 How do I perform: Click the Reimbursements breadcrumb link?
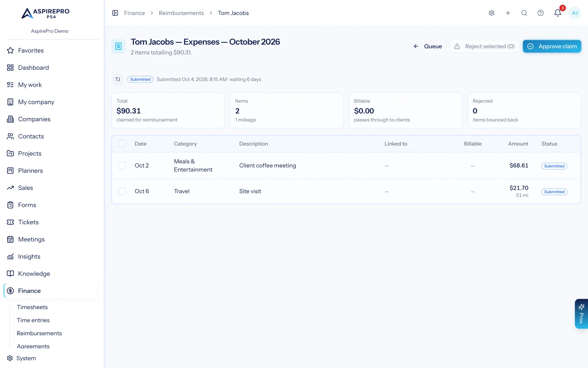[181, 13]
